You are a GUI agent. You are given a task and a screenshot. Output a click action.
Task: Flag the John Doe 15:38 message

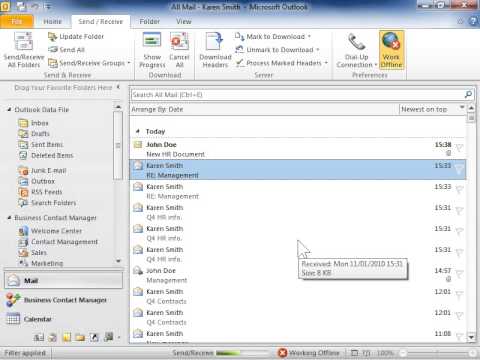coord(459,148)
